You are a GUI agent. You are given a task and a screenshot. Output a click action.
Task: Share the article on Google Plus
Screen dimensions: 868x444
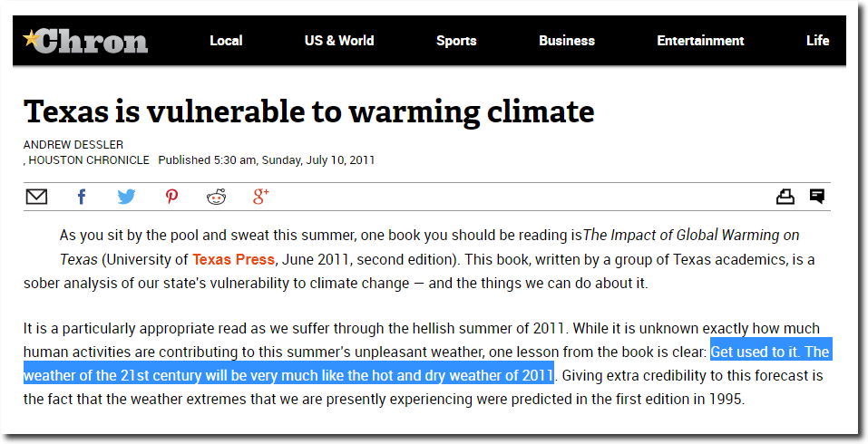[x=260, y=197]
